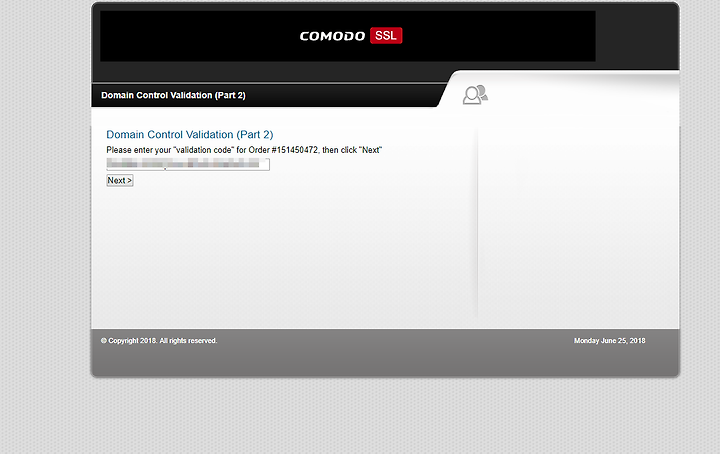Click the users silhouette icon
720x454 pixels.
(x=475, y=95)
